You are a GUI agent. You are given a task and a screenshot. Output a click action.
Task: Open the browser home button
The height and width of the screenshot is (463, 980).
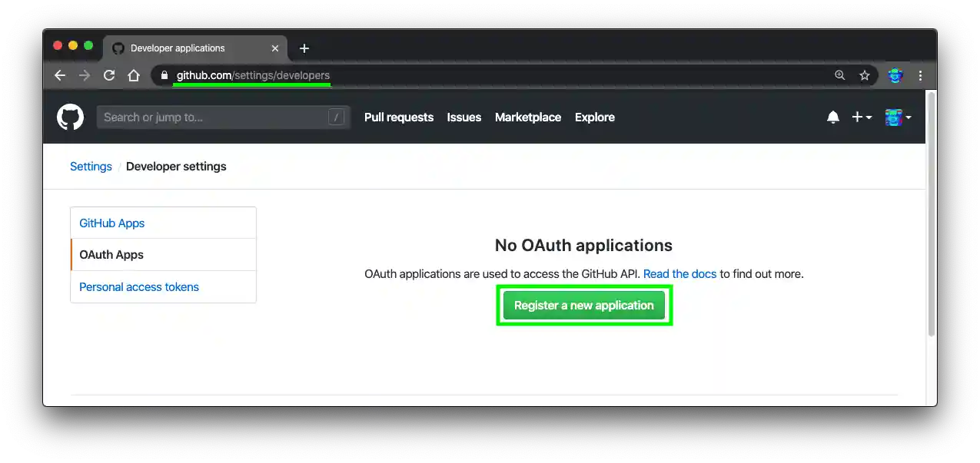[x=134, y=75]
